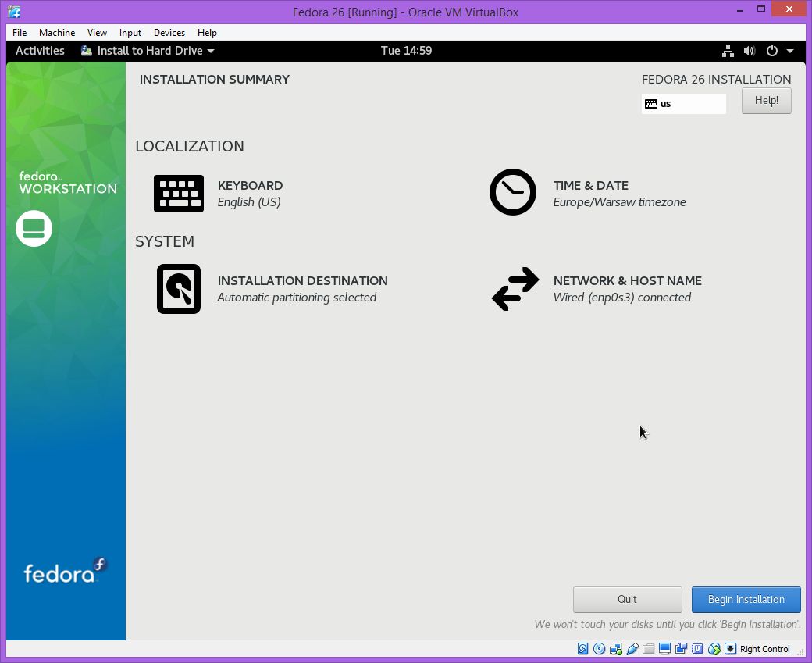The width and height of the screenshot is (812, 663).
Task: Click the VirtualBox keyboard capture arrow indicator
Action: click(730, 648)
